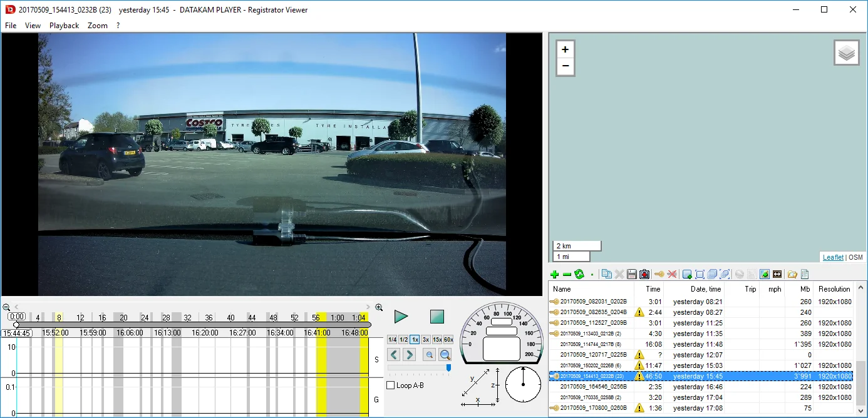The image size is (868, 418).
Task: Click the gold key protect icon
Action: pyautogui.click(x=659, y=274)
